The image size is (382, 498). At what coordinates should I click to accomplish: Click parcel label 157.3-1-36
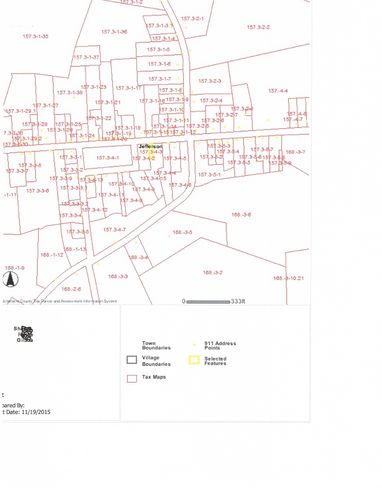coord(114,32)
